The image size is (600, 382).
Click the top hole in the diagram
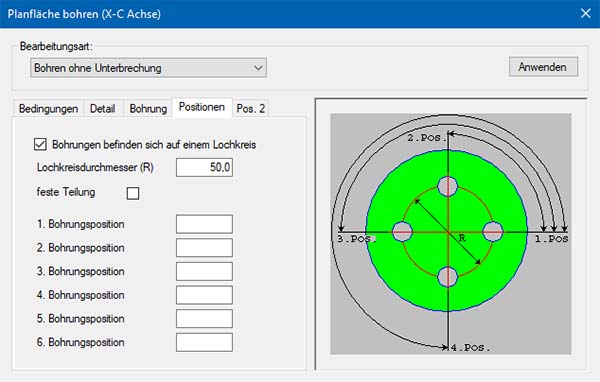click(x=448, y=186)
